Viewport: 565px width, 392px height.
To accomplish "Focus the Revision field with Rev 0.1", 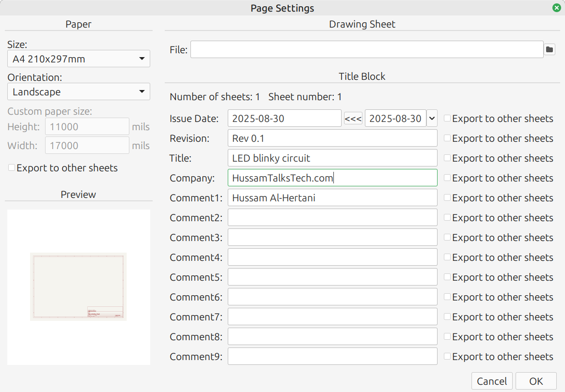I will pos(332,138).
